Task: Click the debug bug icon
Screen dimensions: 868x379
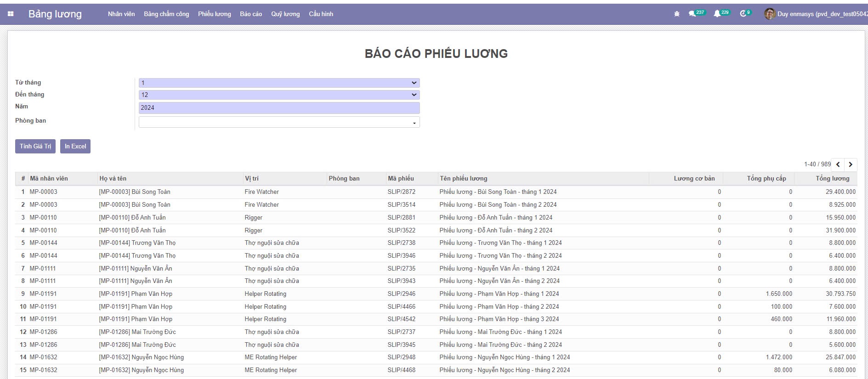Action: point(676,14)
